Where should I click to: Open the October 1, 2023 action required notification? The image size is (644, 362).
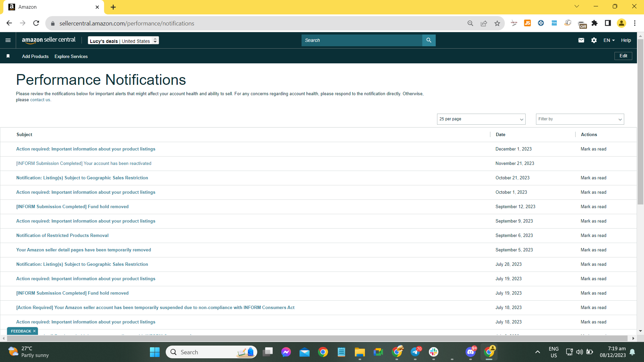pos(86,192)
